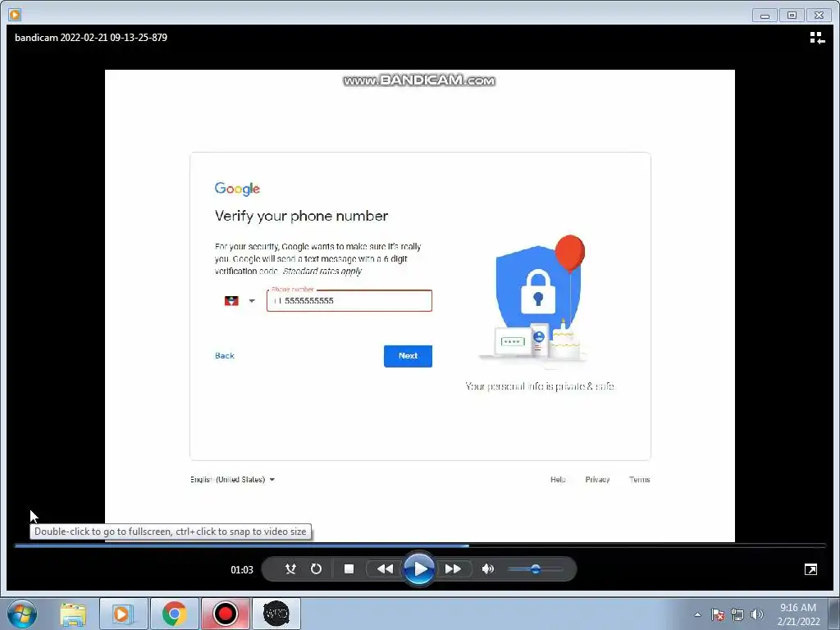Open Windows Media Player taskbar icon
Screen dimensions: 840x630
tap(123, 614)
